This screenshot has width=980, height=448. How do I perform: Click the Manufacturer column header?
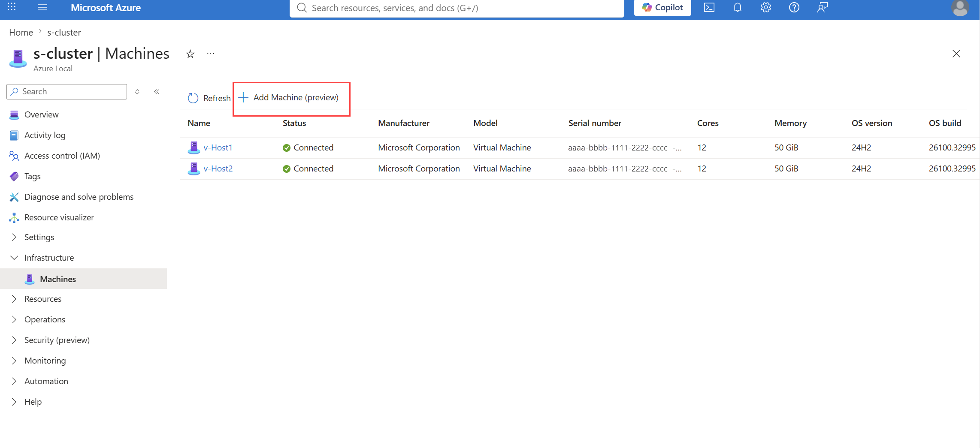point(404,123)
